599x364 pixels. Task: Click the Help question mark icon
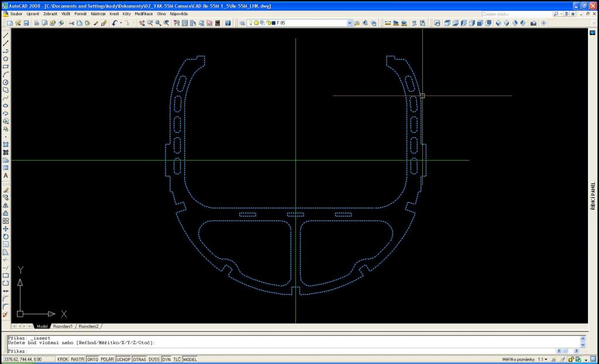228,23
